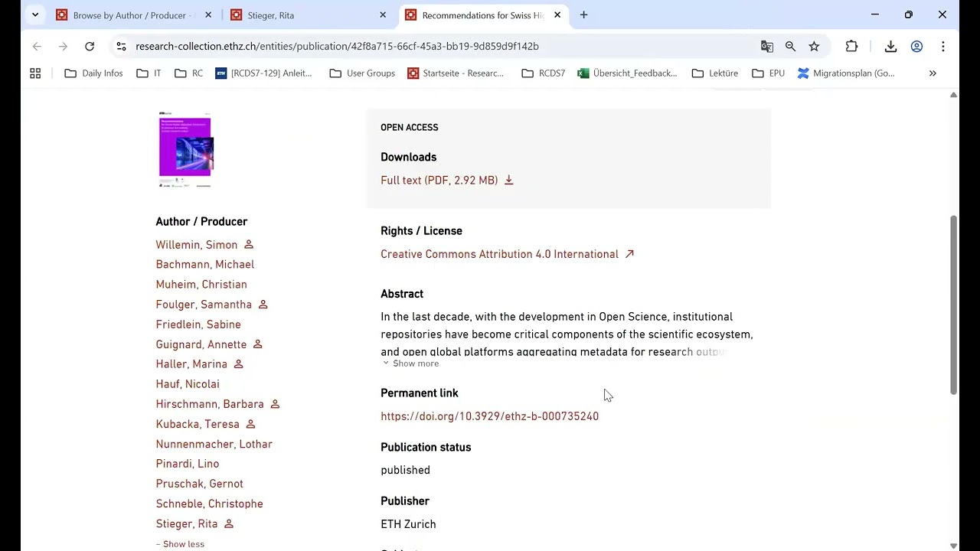Open author Muheim, Christian
The width and height of the screenshot is (980, 551).
click(201, 285)
